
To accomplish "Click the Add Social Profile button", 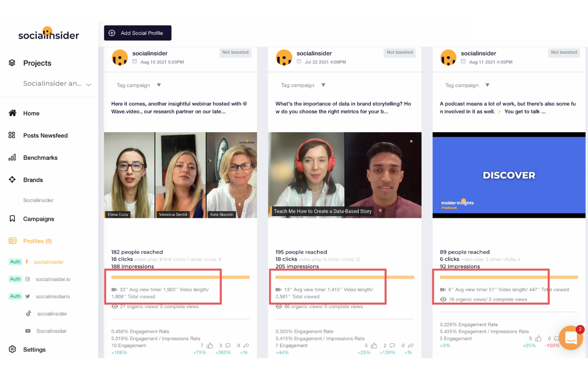I will coord(138,33).
